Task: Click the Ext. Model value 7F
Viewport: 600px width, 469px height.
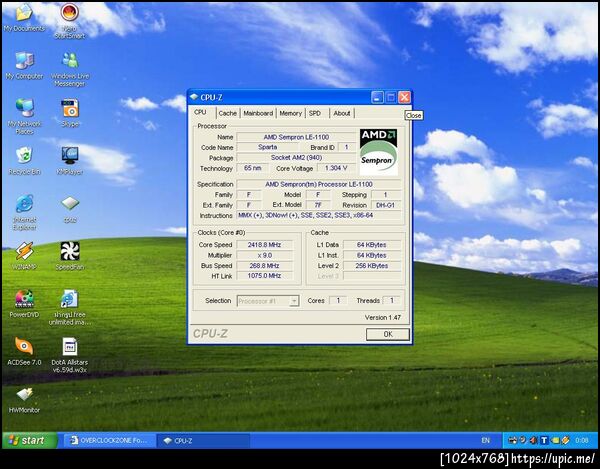Action: 318,205
